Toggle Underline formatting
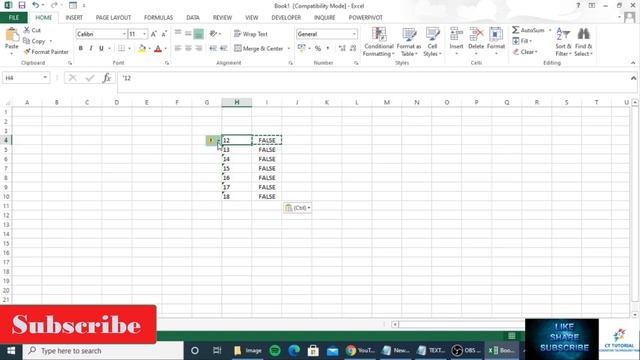The image size is (640, 360). [101, 48]
